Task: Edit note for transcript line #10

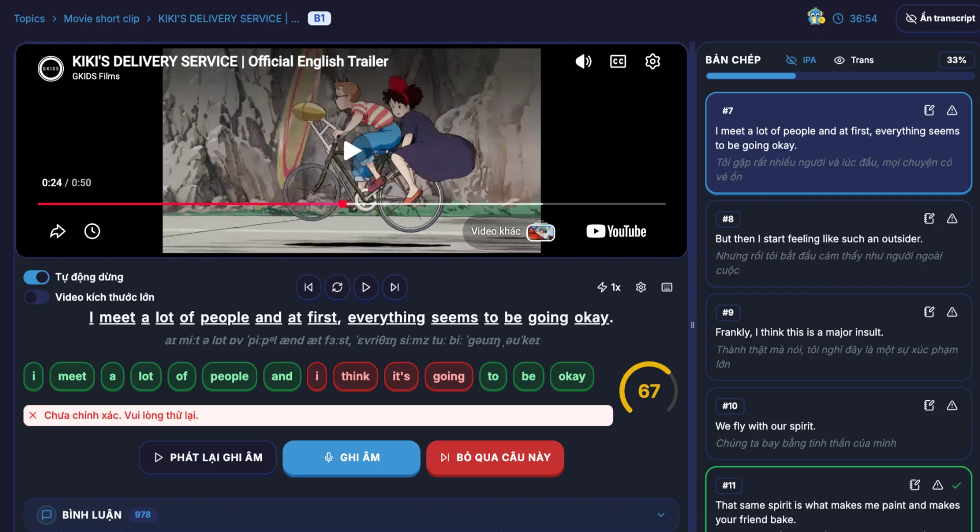Action: pyautogui.click(x=929, y=405)
